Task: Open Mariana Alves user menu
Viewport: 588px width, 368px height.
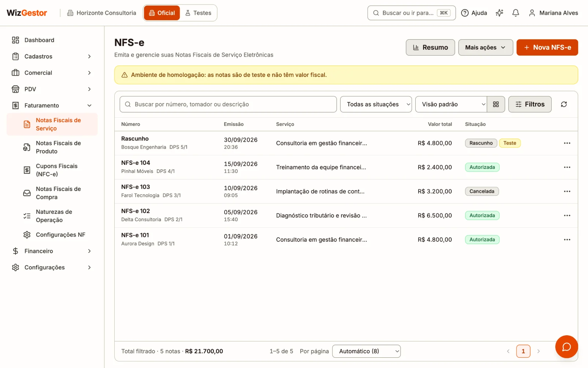Action: point(553,13)
